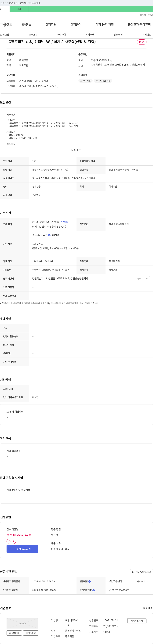Click the 드림네트웍스 (주) company name

(72, 622)
